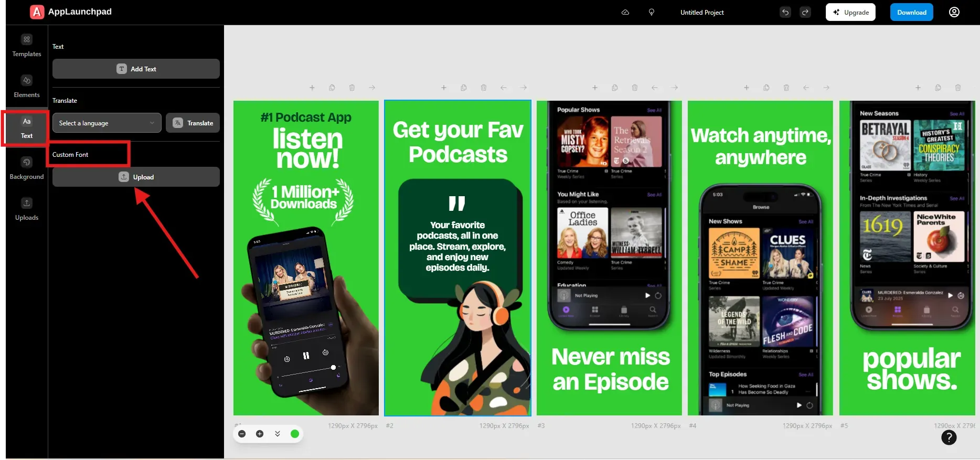This screenshot has width=980, height=460.
Task: Open the Uploads sidebar tab
Action: point(27,209)
